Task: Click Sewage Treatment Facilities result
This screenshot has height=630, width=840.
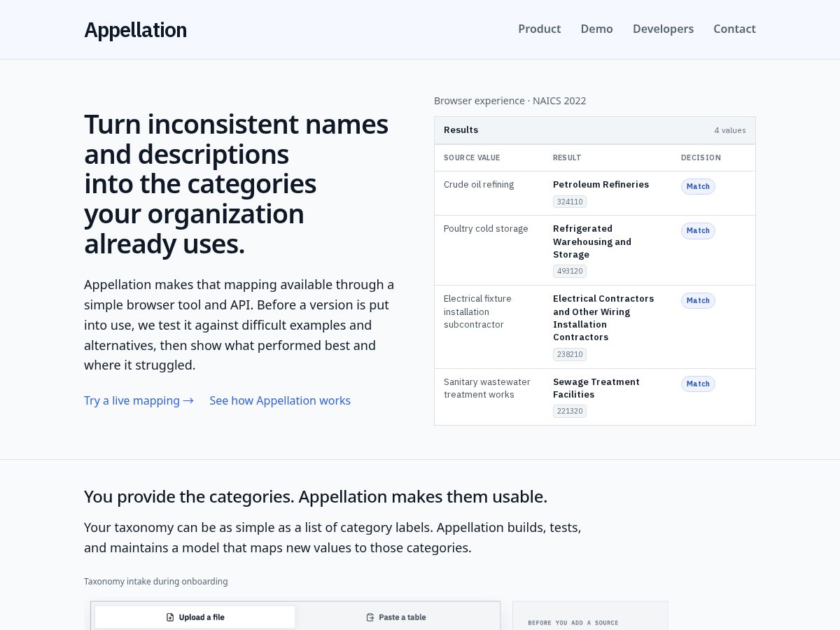Action: click(596, 388)
